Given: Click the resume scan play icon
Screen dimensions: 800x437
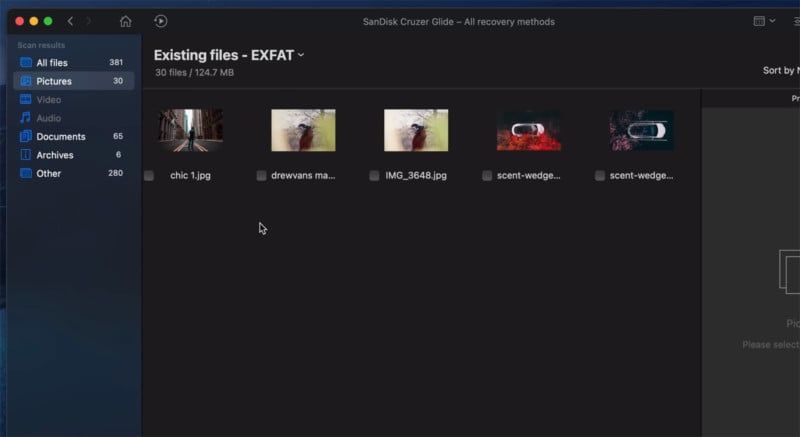Looking at the screenshot, I should point(161,21).
